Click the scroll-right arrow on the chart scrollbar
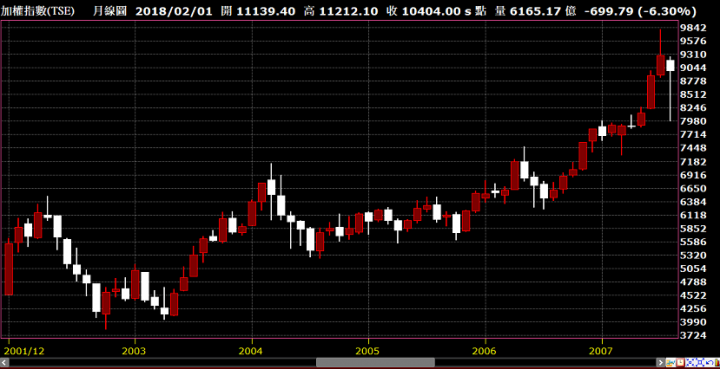Image resolution: width=720 pixels, height=369 pixels. (x=660, y=362)
